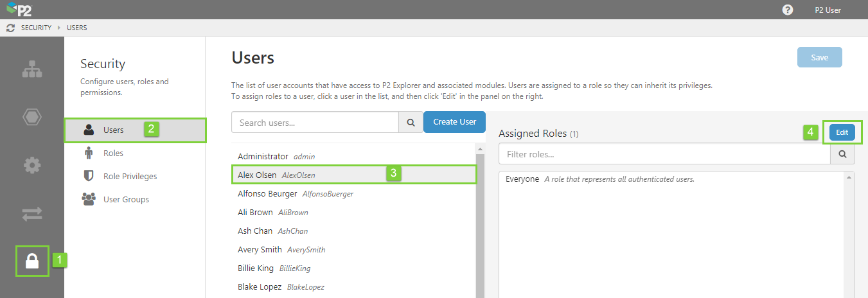The height and width of the screenshot is (298, 868).
Task: Open User Groups in the Security menu
Action: point(126,199)
